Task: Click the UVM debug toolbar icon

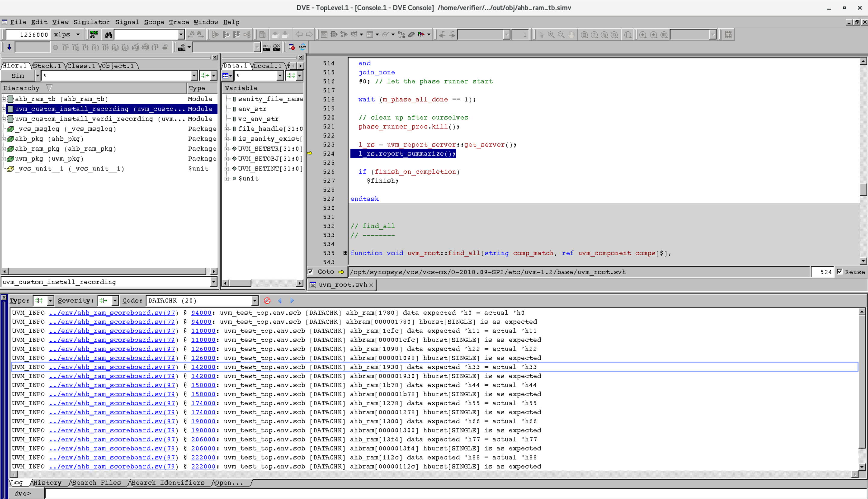Action: (303, 47)
